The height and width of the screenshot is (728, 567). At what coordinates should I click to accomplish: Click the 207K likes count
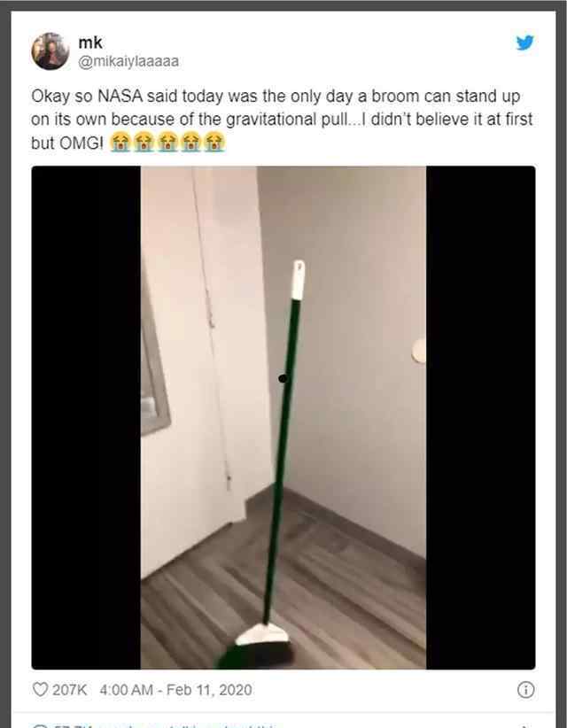[69, 690]
